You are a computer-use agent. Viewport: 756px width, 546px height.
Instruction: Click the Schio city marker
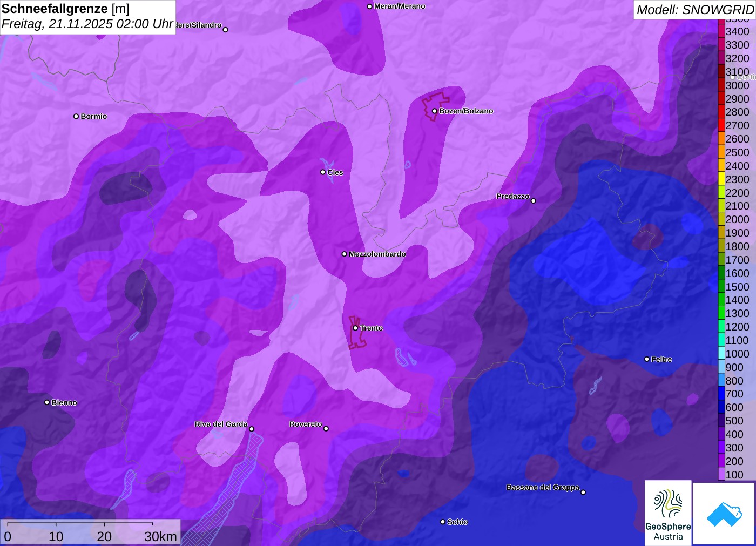443,522
